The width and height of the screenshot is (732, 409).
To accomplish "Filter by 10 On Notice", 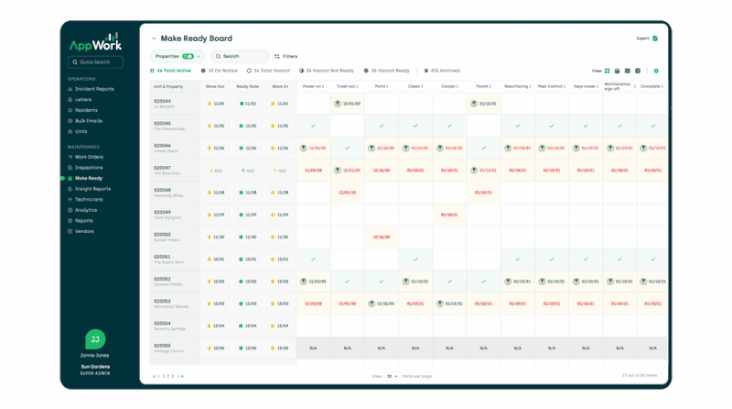I will (x=219, y=71).
